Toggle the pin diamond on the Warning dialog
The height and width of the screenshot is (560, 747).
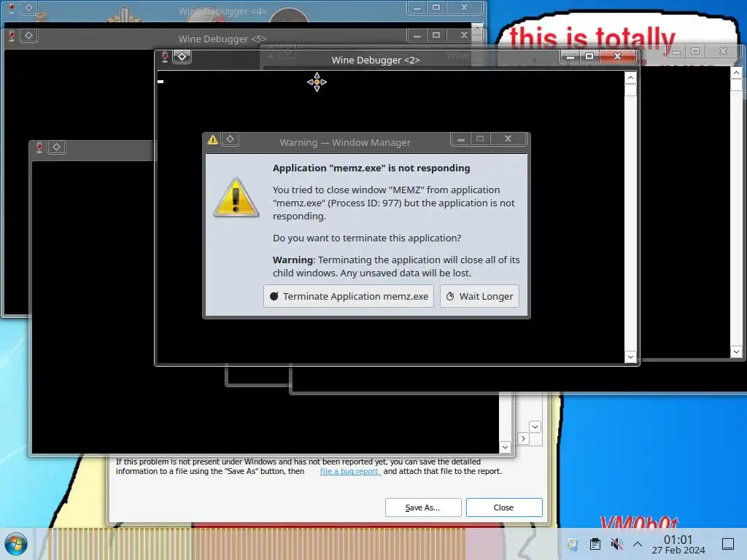coord(231,139)
